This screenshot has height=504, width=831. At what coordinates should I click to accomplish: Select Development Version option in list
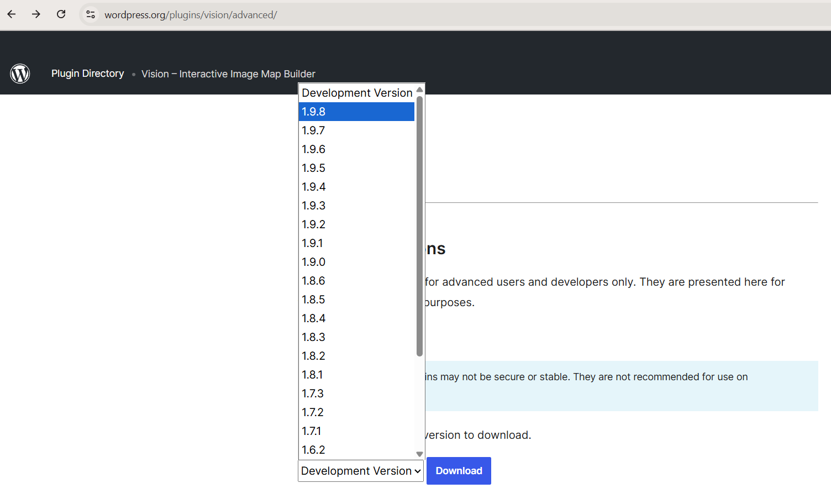[x=357, y=93]
